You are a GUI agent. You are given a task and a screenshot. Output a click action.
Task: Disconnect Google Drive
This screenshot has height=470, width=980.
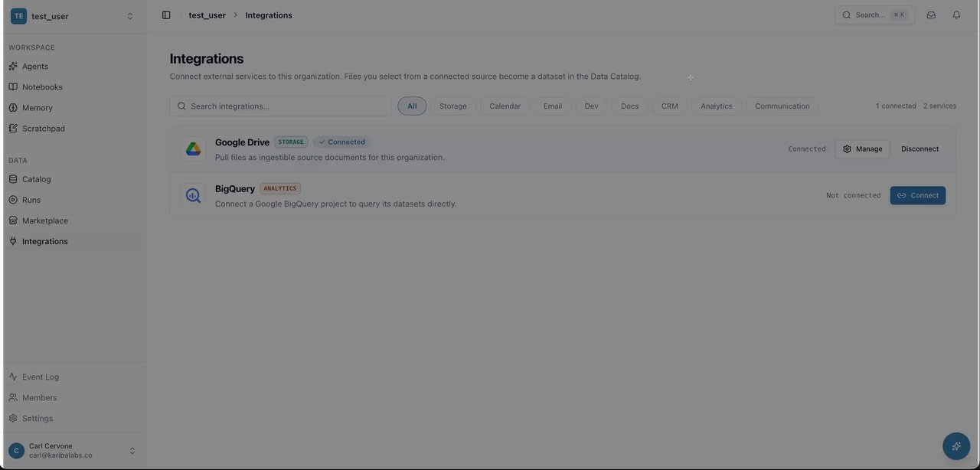920,149
